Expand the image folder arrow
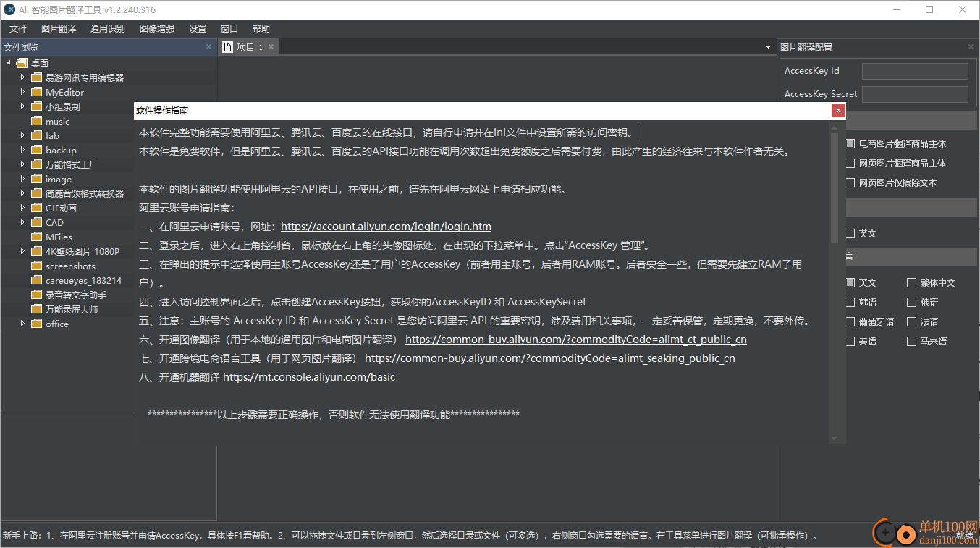Image resolution: width=980 pixels, height=548 pixels. (22, 178)
